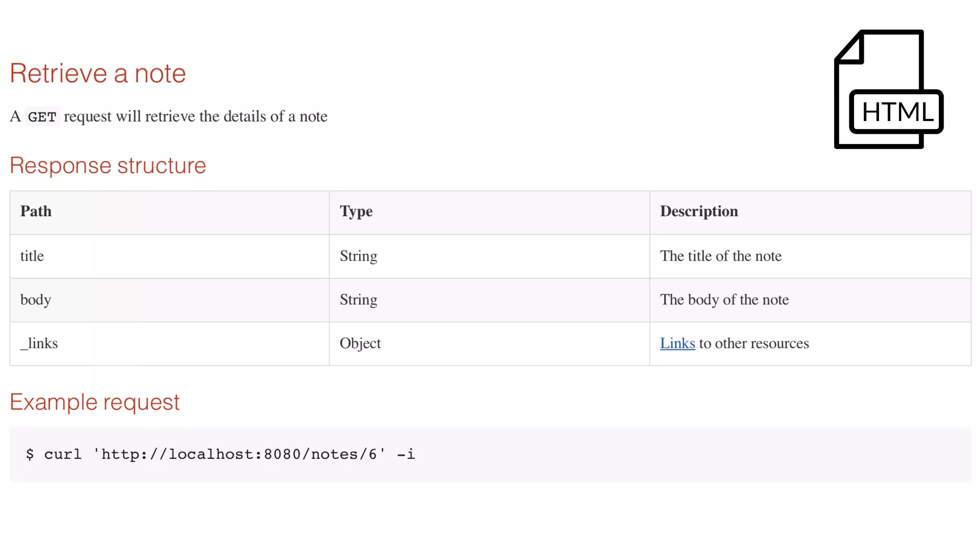Image resolution: width=980 pixels, height=551 pixels.
Task: Click the Example request heading
Action: click(94, 402)
